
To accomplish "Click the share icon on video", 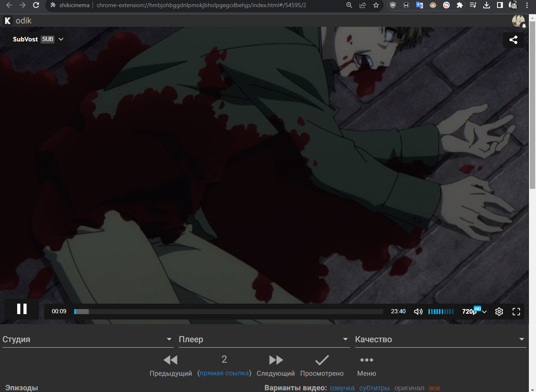I will (513, 40).
